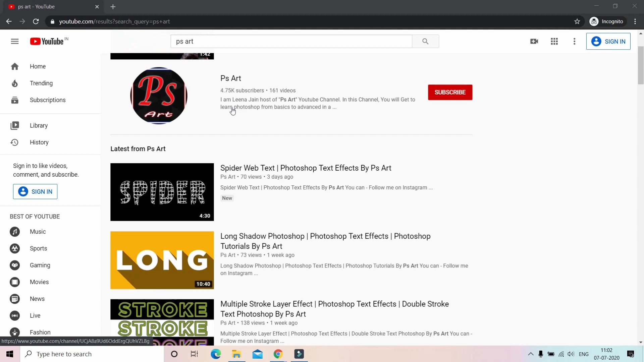Click the News icon in sidebar
Viewport: 644px width, 362px height.
[15, 299]
